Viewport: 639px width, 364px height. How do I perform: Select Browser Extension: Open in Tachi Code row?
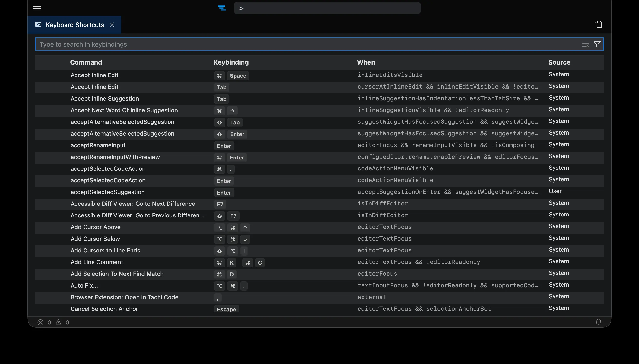(x=124, y=297)
